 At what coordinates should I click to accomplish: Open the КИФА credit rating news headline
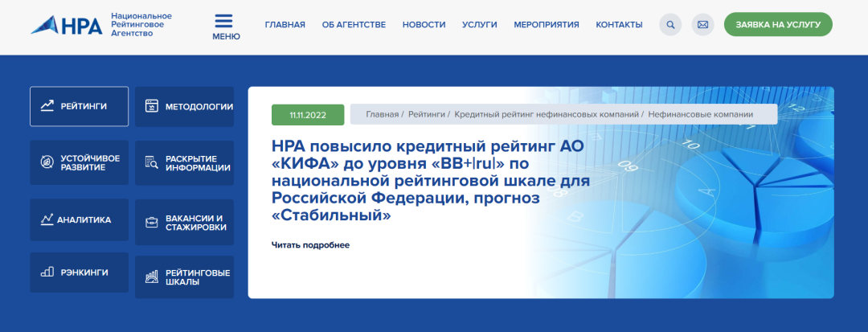[x=431, y=180]
